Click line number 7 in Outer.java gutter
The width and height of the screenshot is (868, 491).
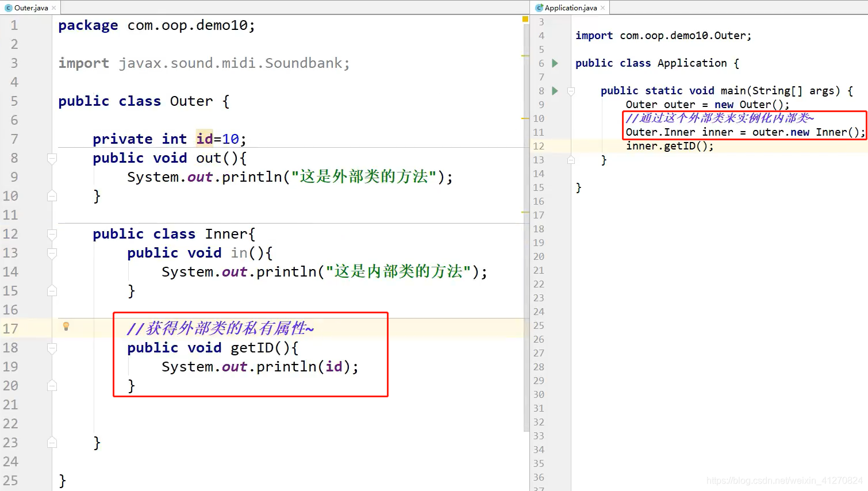click(x=14, y=139)
